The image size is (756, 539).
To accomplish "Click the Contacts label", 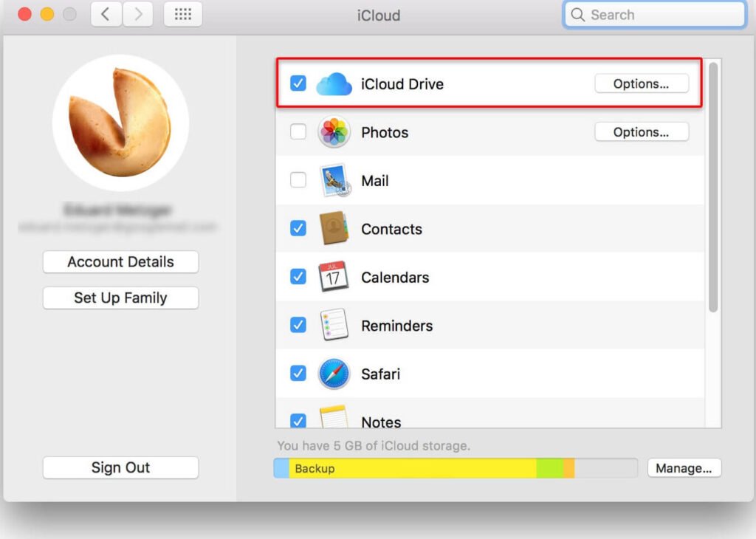I will point(391,228).
